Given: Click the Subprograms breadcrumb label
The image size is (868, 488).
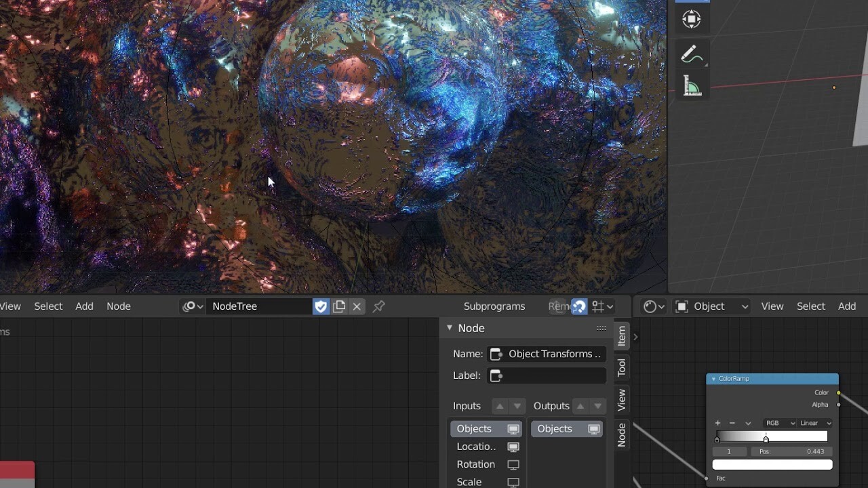Looking at the screenshot, I should (x=494, y=306).
